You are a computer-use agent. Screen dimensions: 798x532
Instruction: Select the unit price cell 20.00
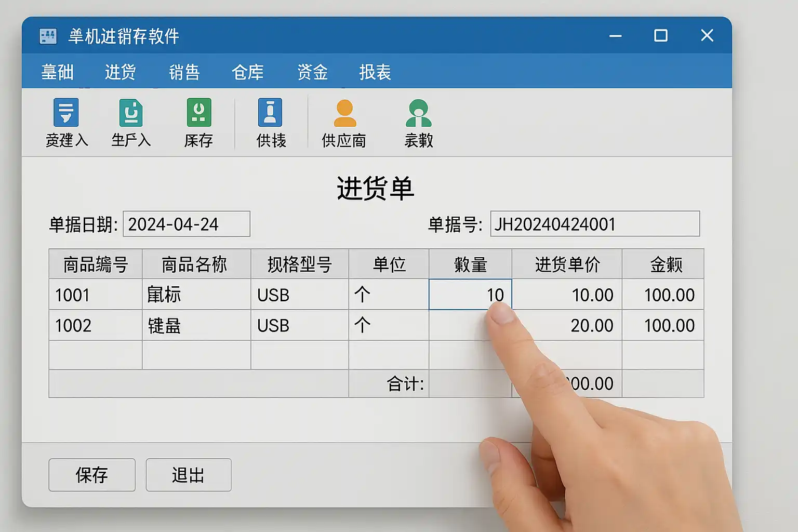(x=567, y=325)
